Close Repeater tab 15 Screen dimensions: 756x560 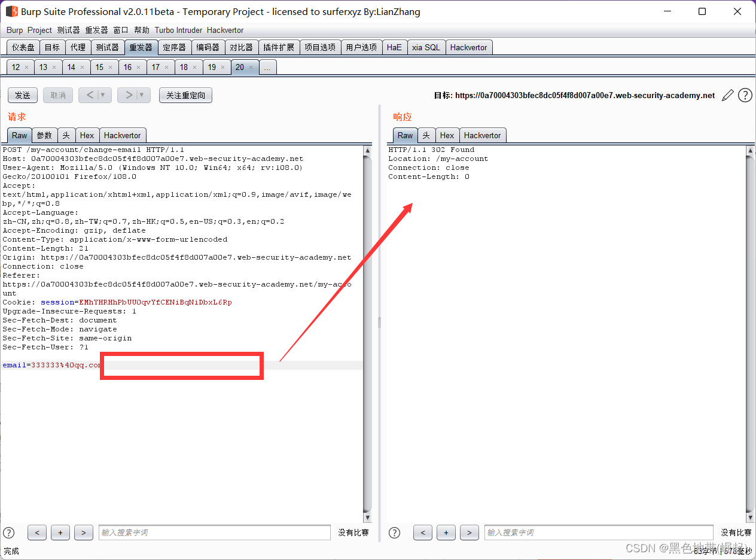point(111,68)
